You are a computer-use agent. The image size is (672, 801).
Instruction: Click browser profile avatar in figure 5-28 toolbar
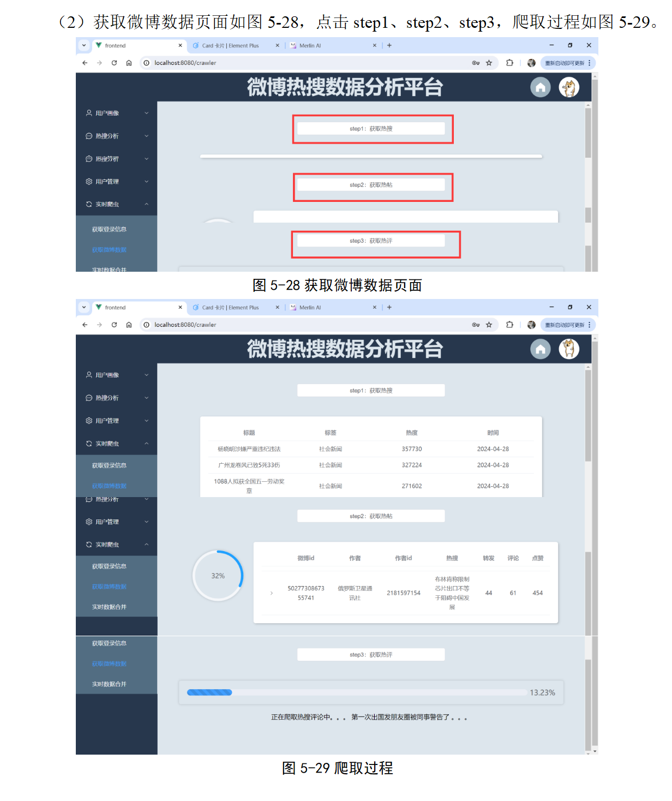coord(531,63)
